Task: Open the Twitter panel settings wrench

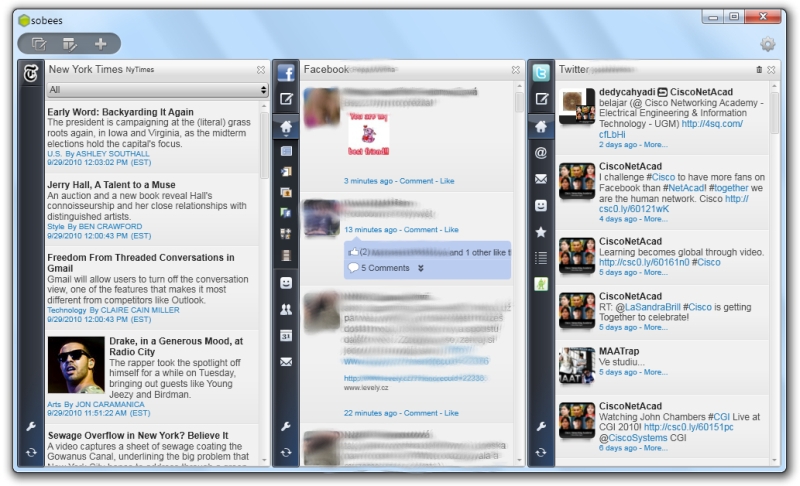Action: (x=541, y=426)
